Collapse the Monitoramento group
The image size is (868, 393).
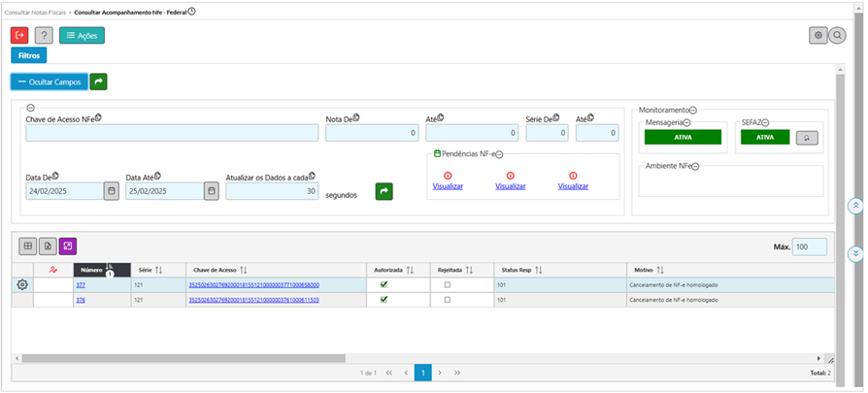coord(693,111)
